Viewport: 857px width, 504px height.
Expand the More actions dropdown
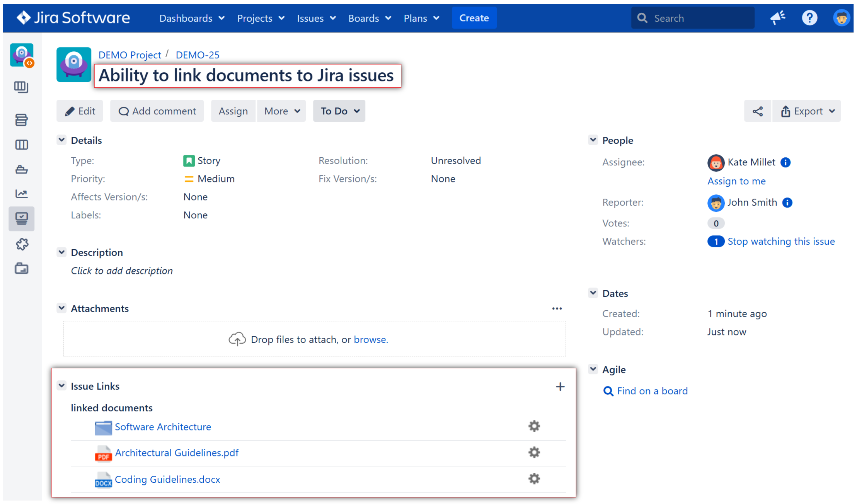pos(281,111)
